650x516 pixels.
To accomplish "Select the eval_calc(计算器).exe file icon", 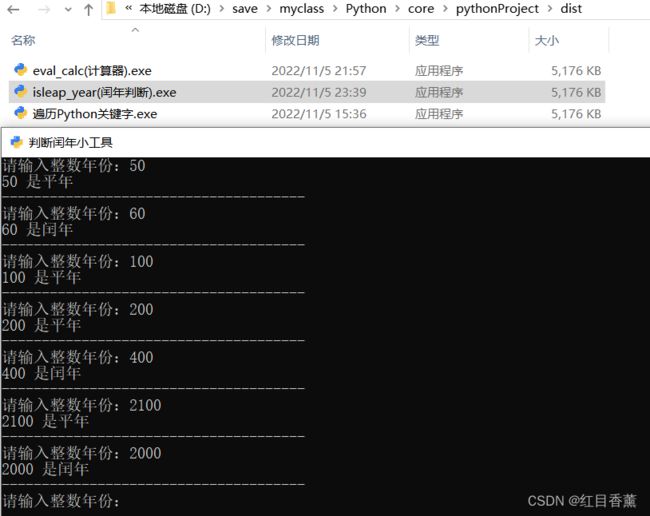I will coord(20,70).
